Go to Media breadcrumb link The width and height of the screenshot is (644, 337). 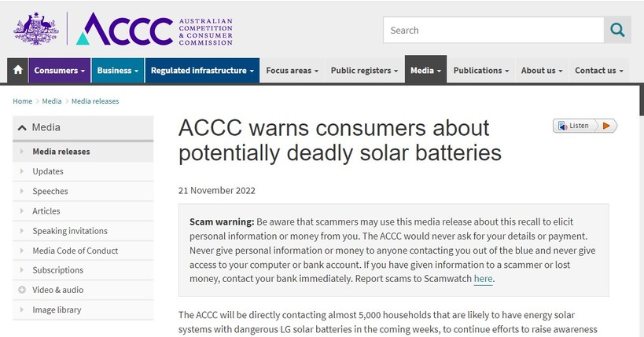[52, 101]
